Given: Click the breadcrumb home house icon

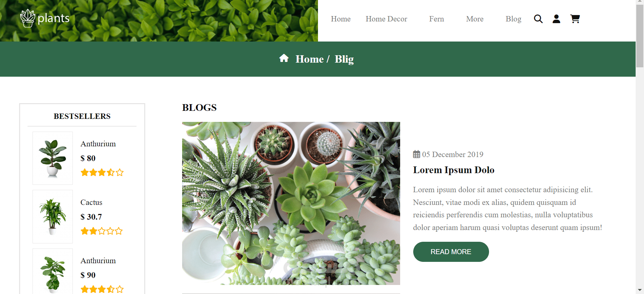Looking at the screenshot, I should (x=284, y=58).
